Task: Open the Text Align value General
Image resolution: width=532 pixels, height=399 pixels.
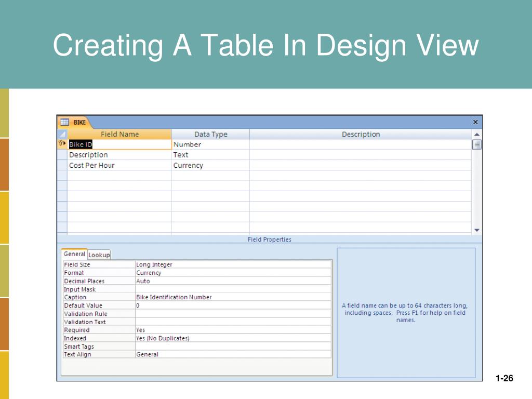Action: click(233, 354)
